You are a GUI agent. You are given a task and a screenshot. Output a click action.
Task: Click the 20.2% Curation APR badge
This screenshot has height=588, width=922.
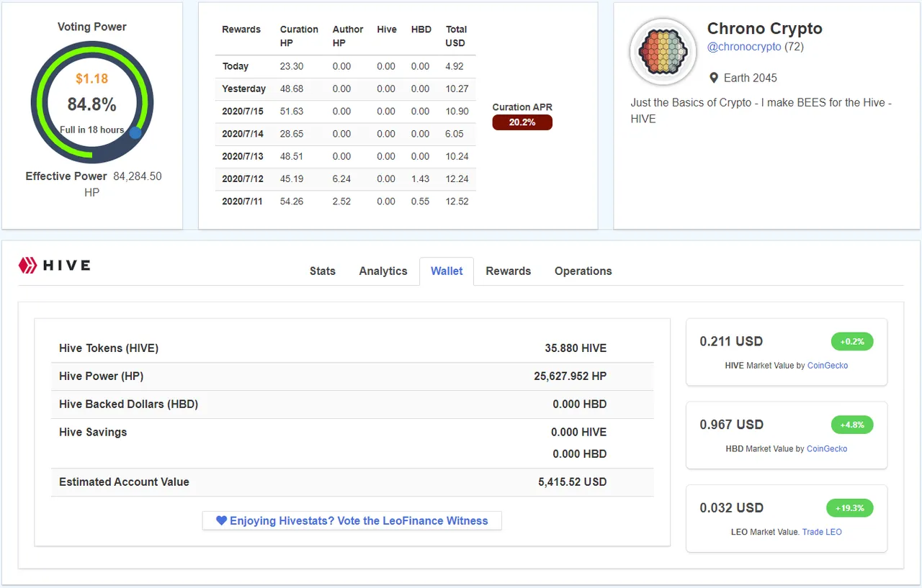click(522, 122)
